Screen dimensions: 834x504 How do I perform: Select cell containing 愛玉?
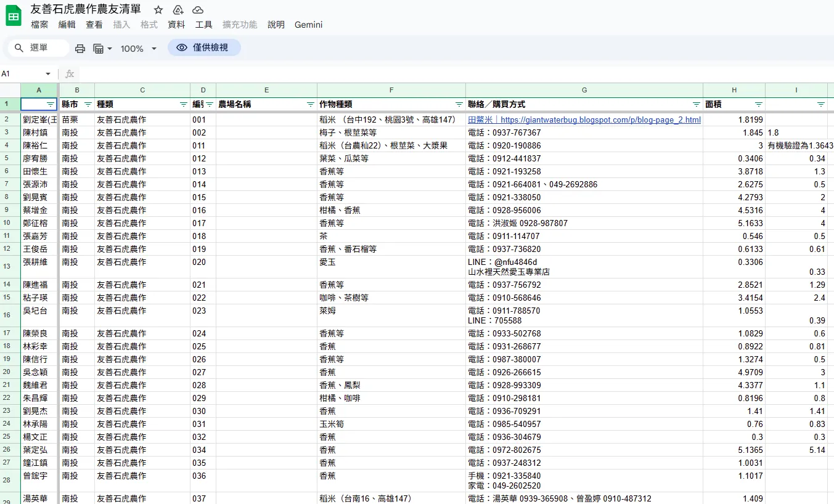(391, 267)
